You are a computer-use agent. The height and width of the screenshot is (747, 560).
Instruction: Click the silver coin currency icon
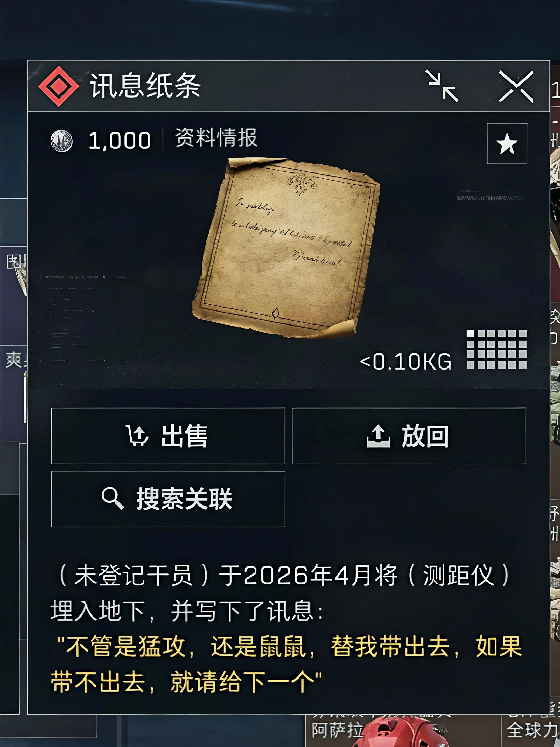[61, 141]
